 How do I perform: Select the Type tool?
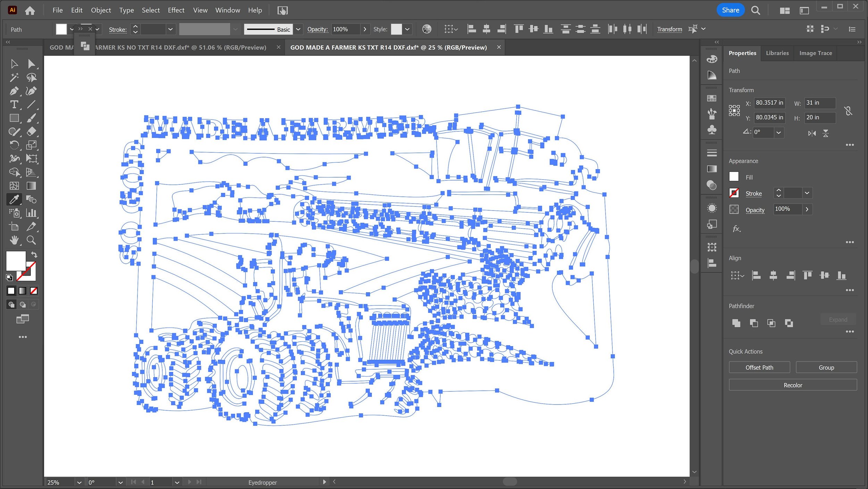tap(14, 105)
